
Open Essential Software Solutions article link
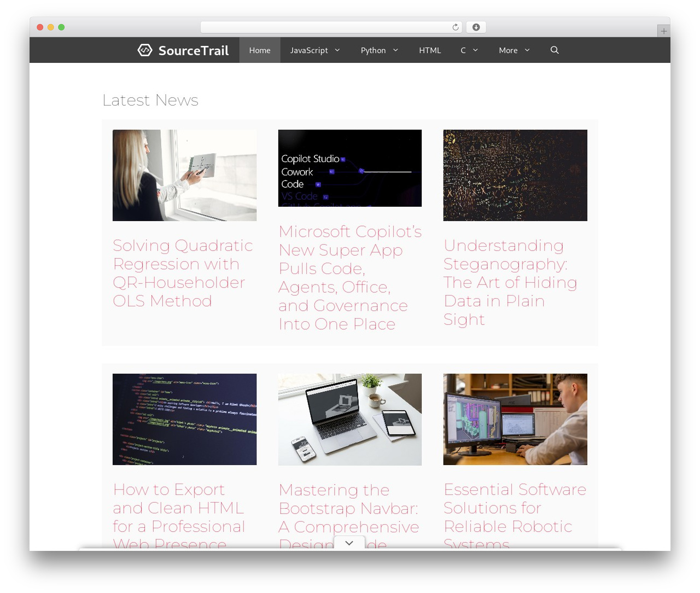click(x=515, y=516)
